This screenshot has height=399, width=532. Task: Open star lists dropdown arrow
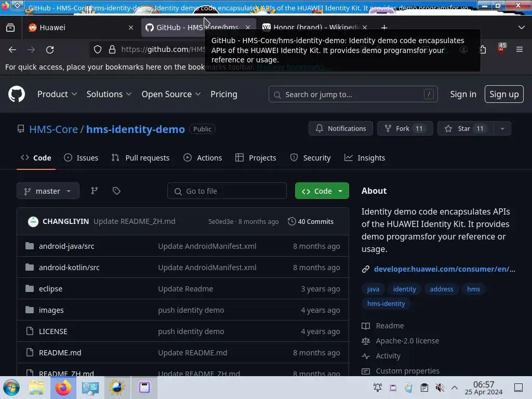502,129
